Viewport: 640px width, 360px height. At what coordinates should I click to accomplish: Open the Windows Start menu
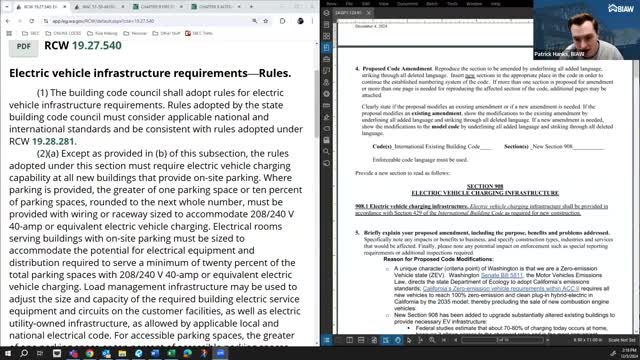[7, 353]
